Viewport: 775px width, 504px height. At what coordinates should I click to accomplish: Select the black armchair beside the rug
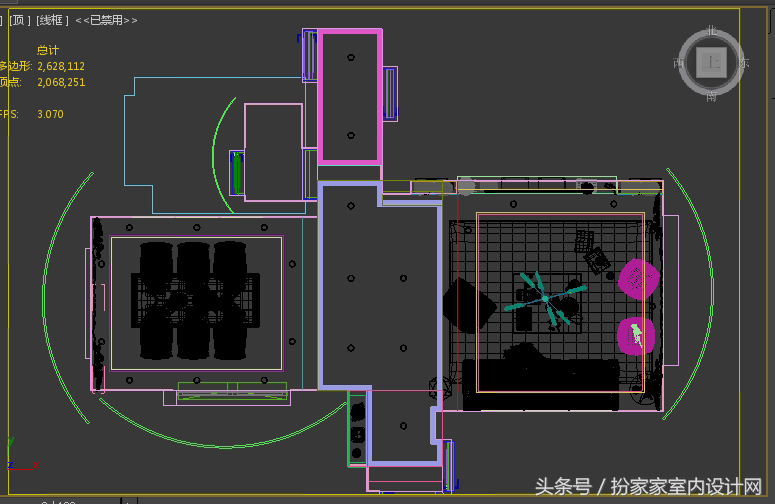coord(469,305)
